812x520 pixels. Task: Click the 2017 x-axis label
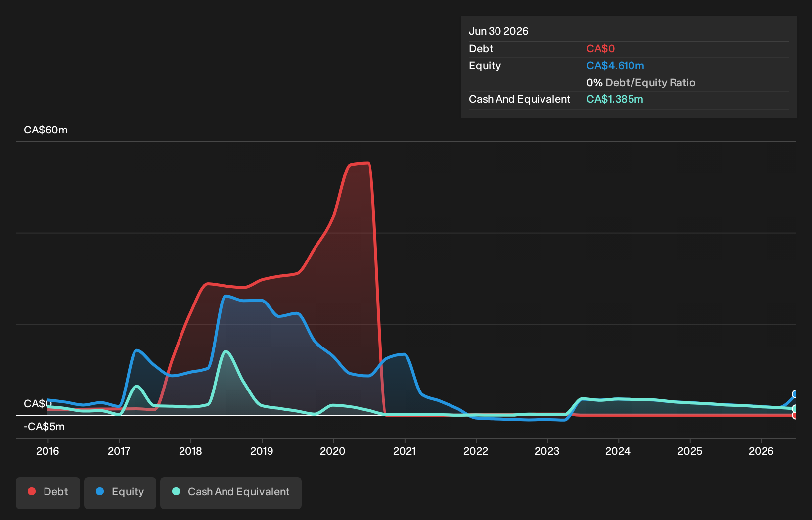(119, 451)
